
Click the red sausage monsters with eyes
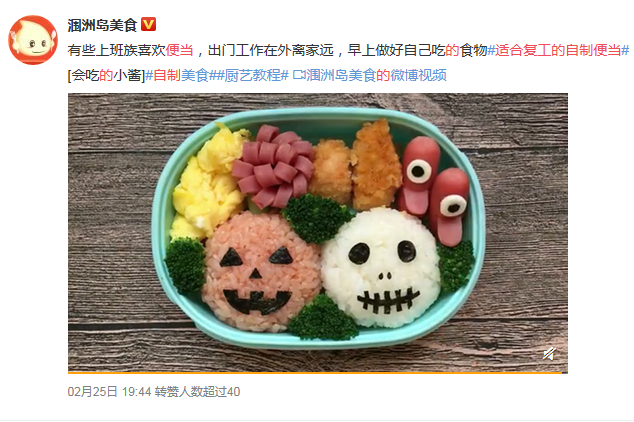click(435, 190)
